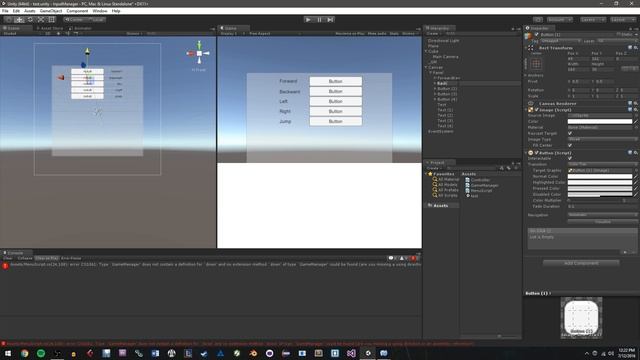This screenshot has width=640, height=360.
Task: Collapse the Cube item in Hierarchy
Action: pos(426,51)
